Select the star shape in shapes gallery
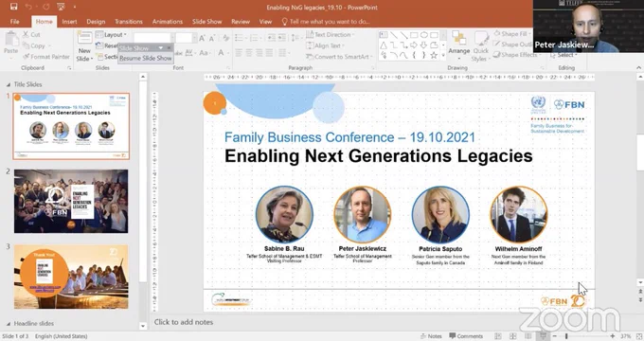 point(434,55)
